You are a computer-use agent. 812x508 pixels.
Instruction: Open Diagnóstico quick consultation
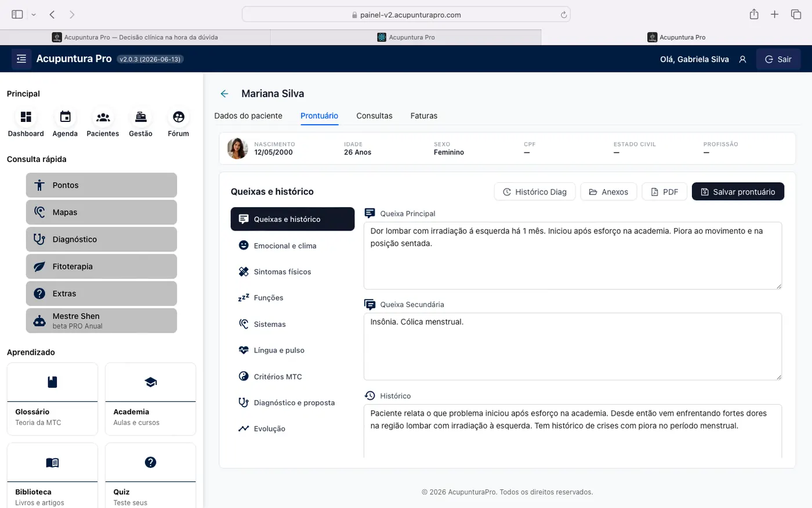101,239
